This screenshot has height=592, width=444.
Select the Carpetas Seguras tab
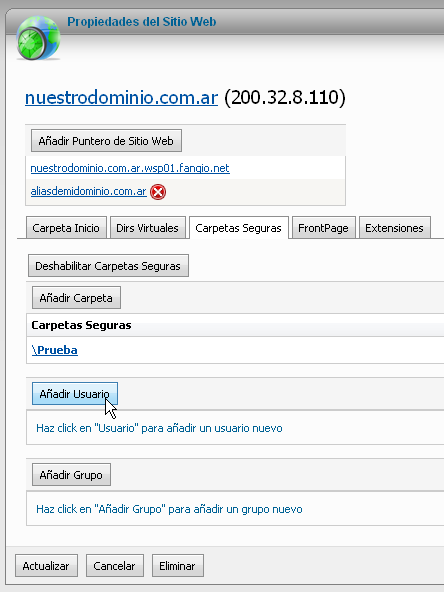[238, 228]
